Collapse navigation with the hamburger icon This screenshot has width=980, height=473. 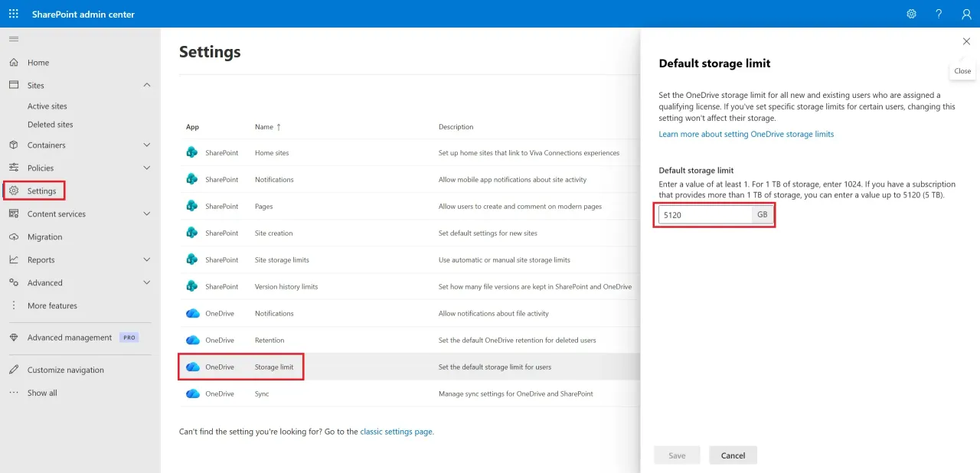[x=14, y=39]
